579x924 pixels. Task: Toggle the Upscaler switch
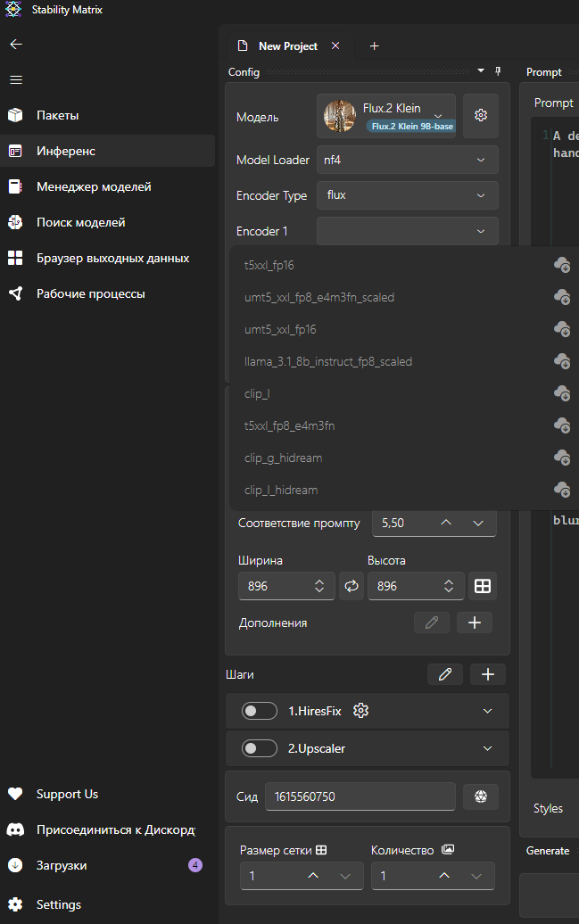point(260,748)
